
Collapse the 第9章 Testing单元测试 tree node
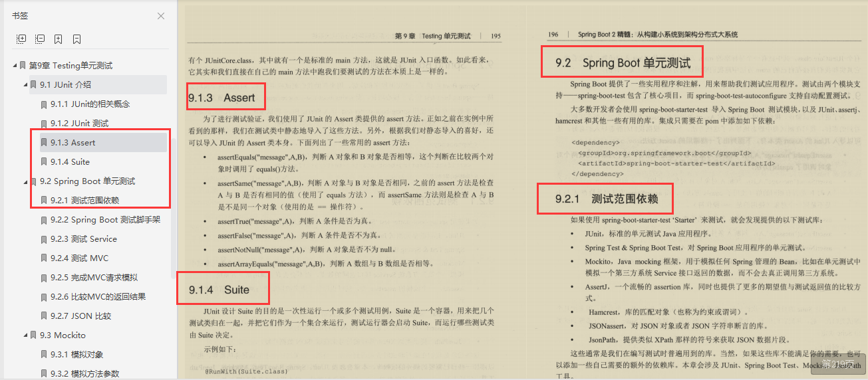(x=15, y=66)
